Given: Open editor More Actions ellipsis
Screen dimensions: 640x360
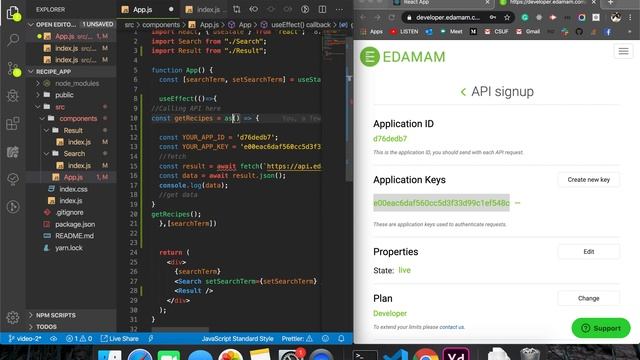Looking at the screenshot, I should (339, 9).
